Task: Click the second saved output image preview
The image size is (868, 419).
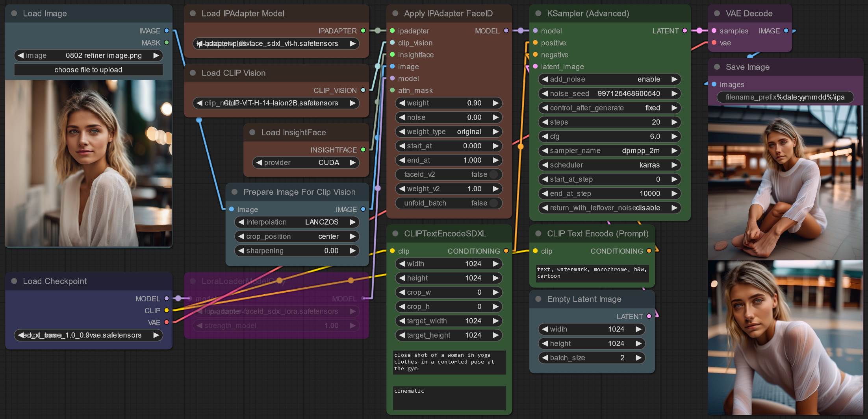Action: [786, 338]
